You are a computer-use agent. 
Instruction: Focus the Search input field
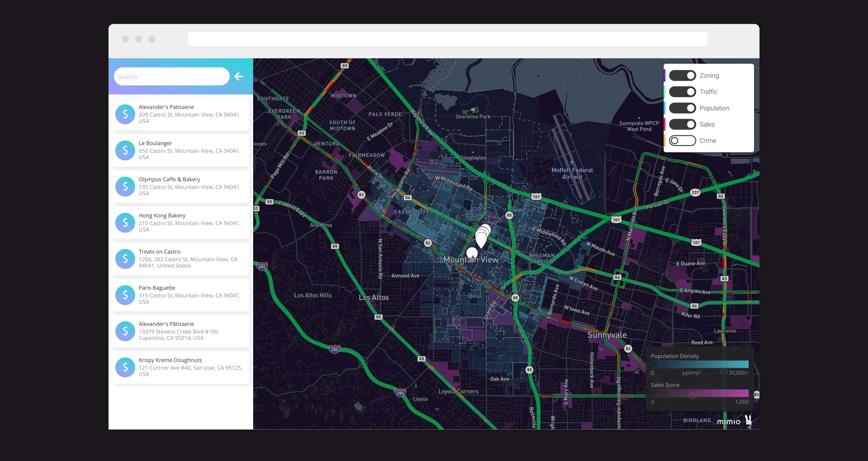[172, 77]
